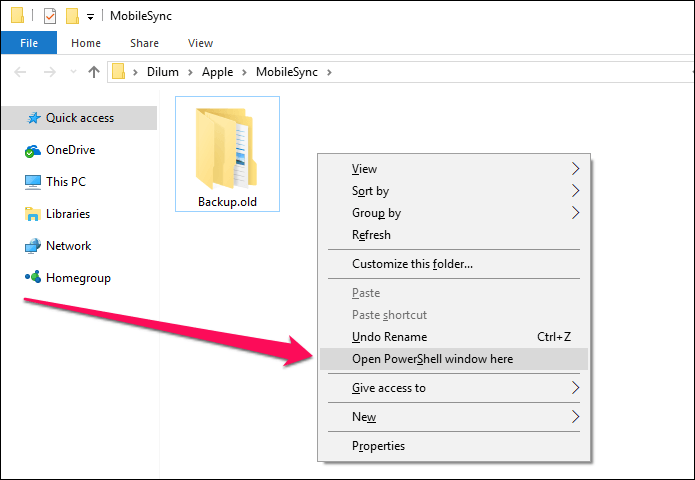
Task: Open the Recent locations dropdown chevron
Action: click(74, 71)
